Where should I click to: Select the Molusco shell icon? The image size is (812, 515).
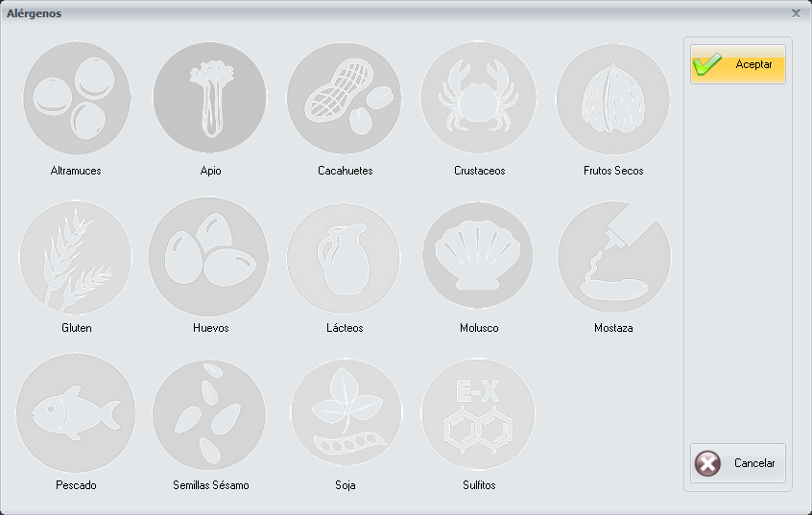click(479, 257)
